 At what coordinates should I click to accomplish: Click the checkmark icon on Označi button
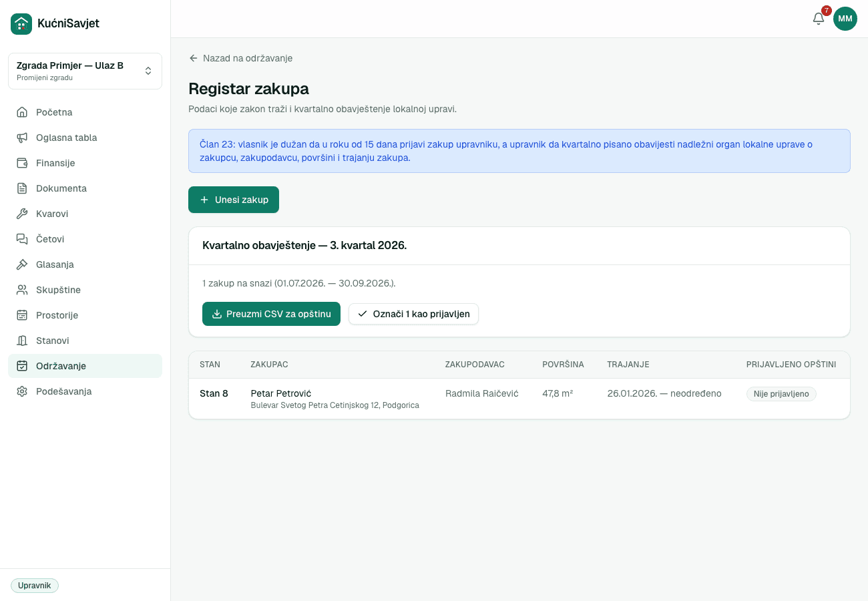point(363,314)
